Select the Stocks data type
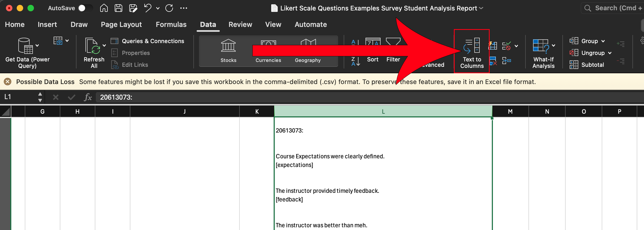644x230 pixels. point(228,51)
